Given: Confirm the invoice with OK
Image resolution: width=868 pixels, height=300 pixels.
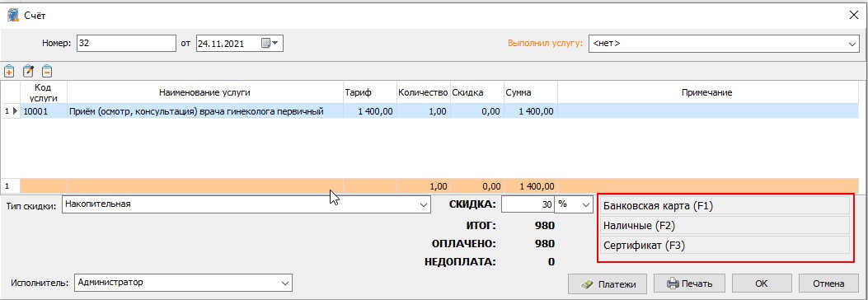Looking at the screenshot, I should pyautogui.click(x=761, y=284).
